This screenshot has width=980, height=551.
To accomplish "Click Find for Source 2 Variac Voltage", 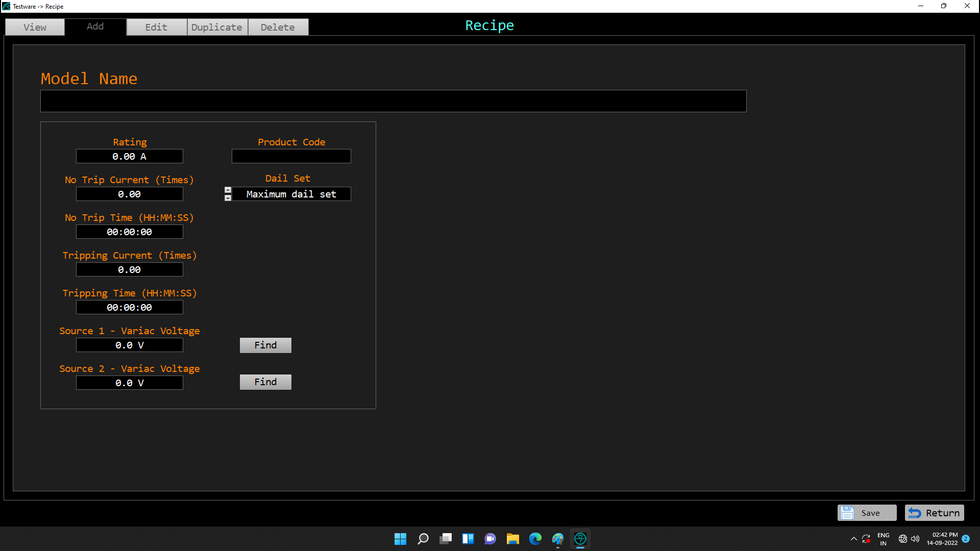I will [x=265, y=382].
